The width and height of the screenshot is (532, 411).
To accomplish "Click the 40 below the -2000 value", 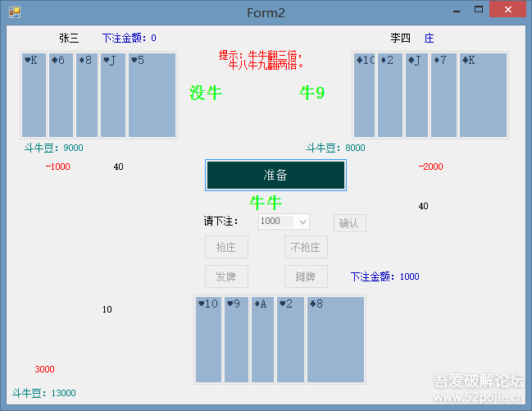I will [423, 206].
